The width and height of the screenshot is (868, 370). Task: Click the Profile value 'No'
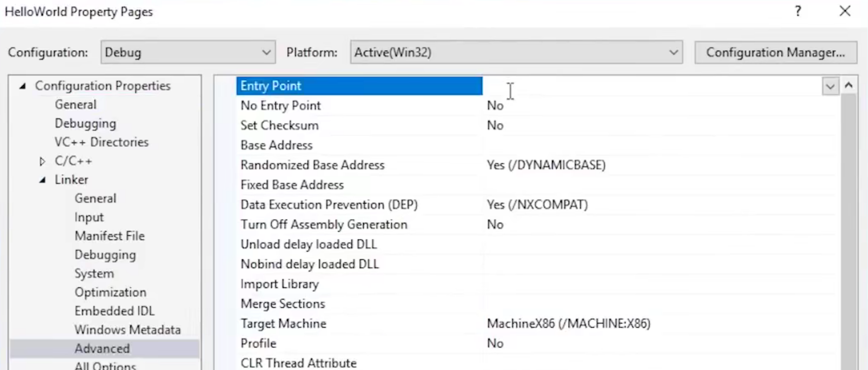pos(495,344)
